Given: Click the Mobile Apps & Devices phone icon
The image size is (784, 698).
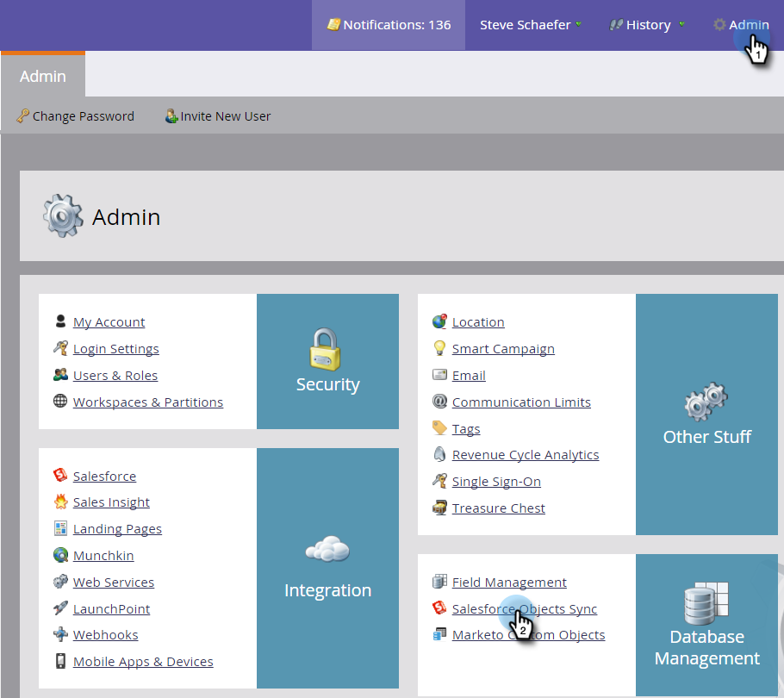Looking at the screenshot, I should pos(60,661).
